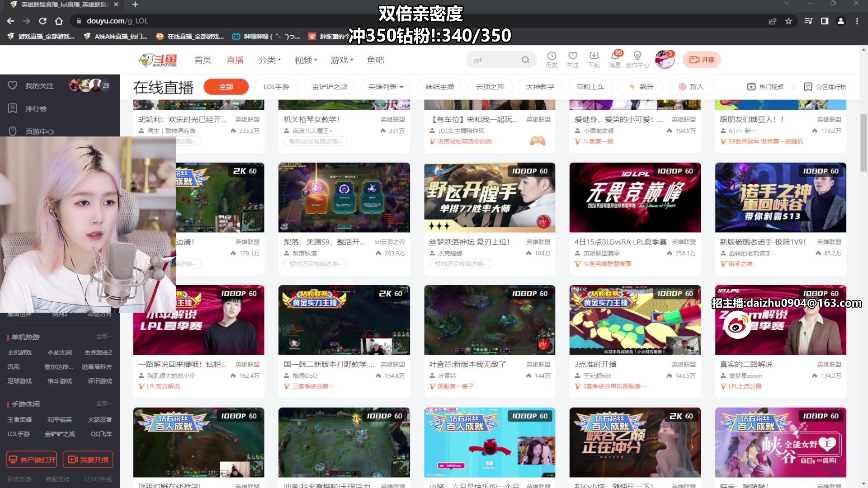This screenshot has height=488, width=868.
Task: Click search magnifier icon in search box
Action: (x=525, y=60)
